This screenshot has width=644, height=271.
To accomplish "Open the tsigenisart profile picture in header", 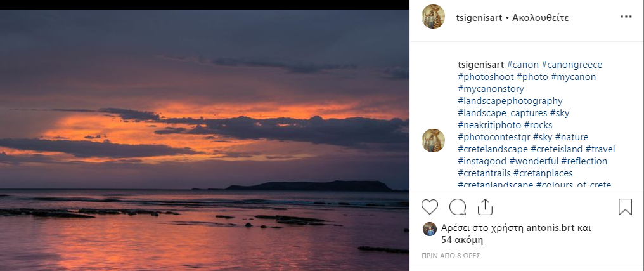I will [x=434, y=17].
